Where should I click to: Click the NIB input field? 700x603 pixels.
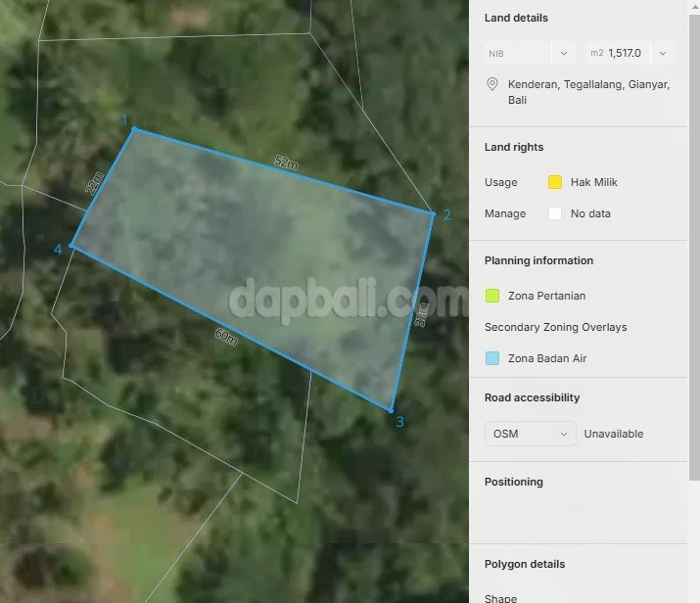click(517, 53)
